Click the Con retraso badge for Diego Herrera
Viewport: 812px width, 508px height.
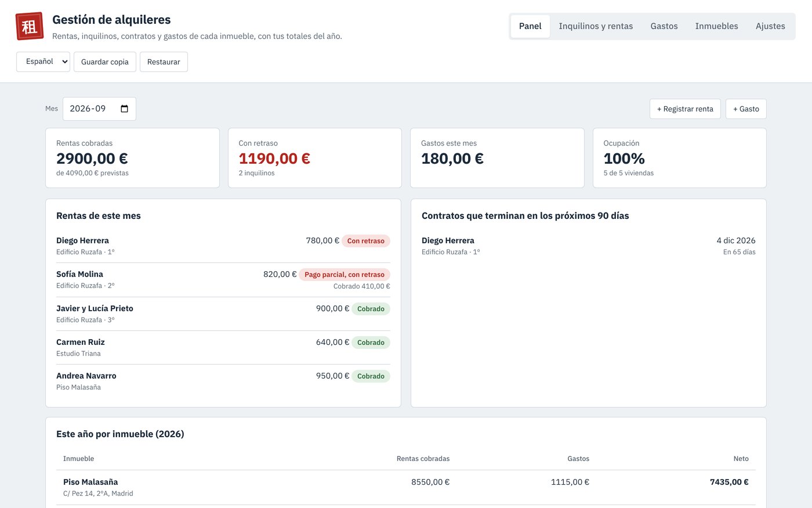pyautogui.click(x=365, y=241)
